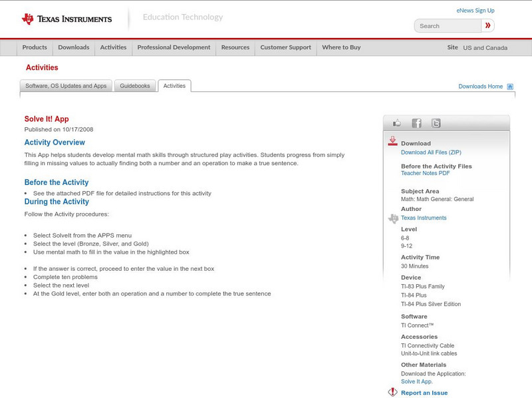Viewport: 532px width, 398px height.
Task: Click the 'Math: Math General: General' text
Action: [437, 200]
